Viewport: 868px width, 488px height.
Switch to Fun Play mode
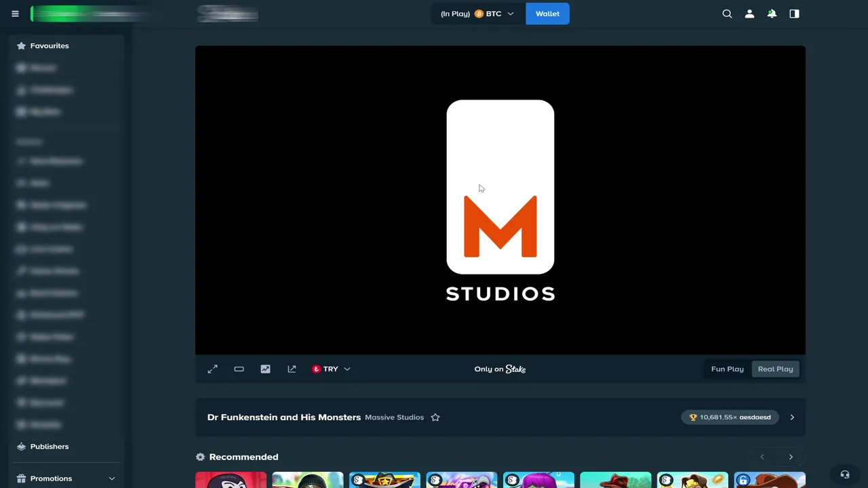click(728, 369)
